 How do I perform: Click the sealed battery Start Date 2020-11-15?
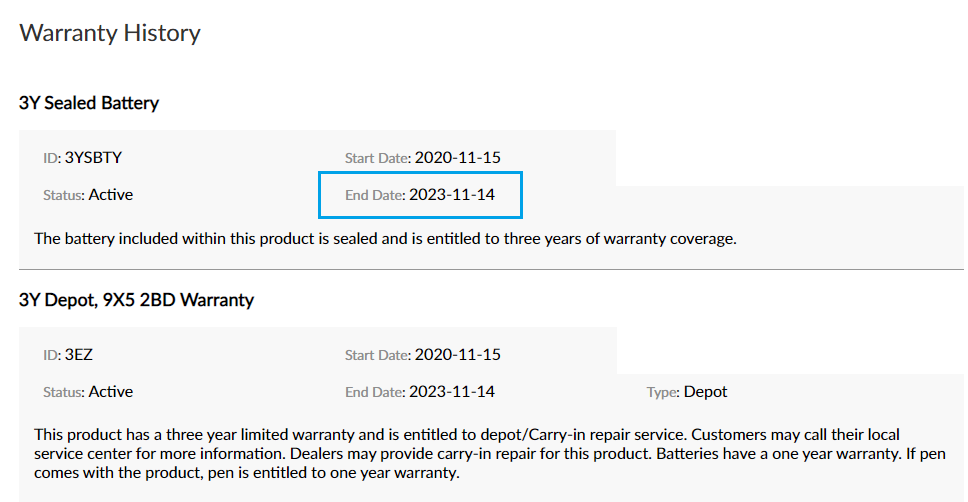point(457,158)
